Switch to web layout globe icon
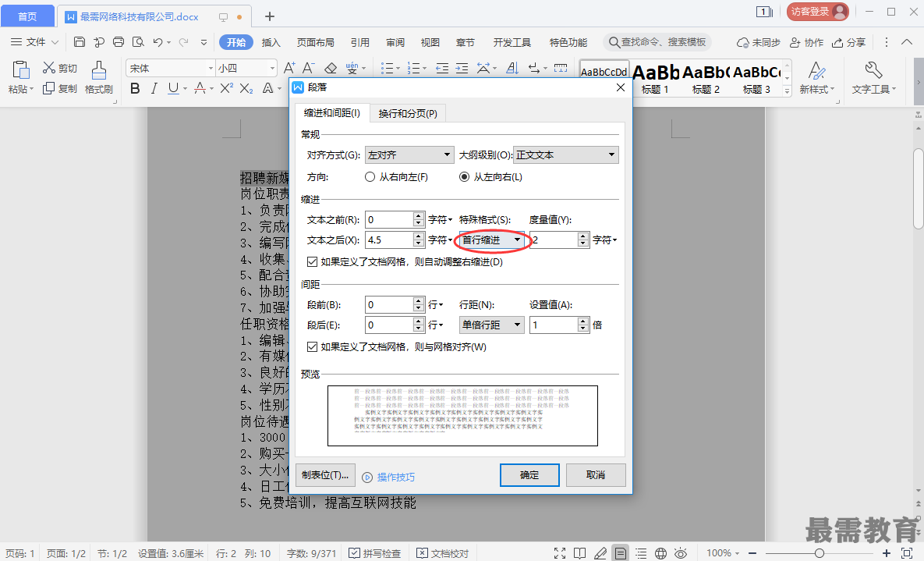 coord(660,552)
